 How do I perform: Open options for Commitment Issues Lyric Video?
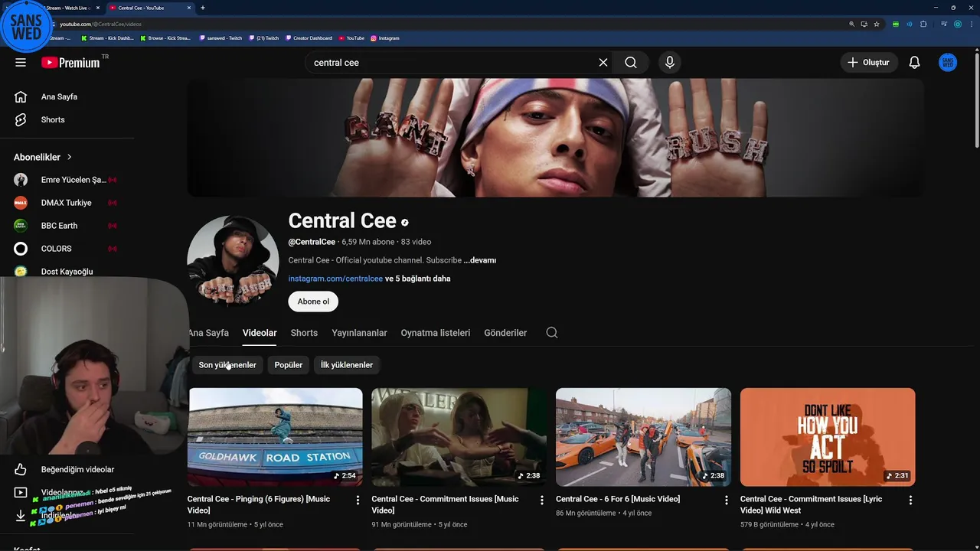tap(910, 500)
